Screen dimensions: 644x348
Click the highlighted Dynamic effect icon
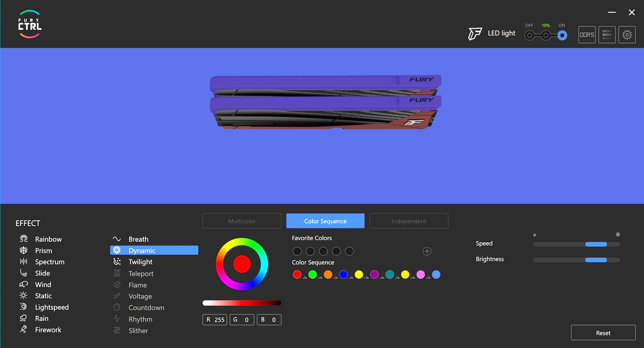point(117,250)
